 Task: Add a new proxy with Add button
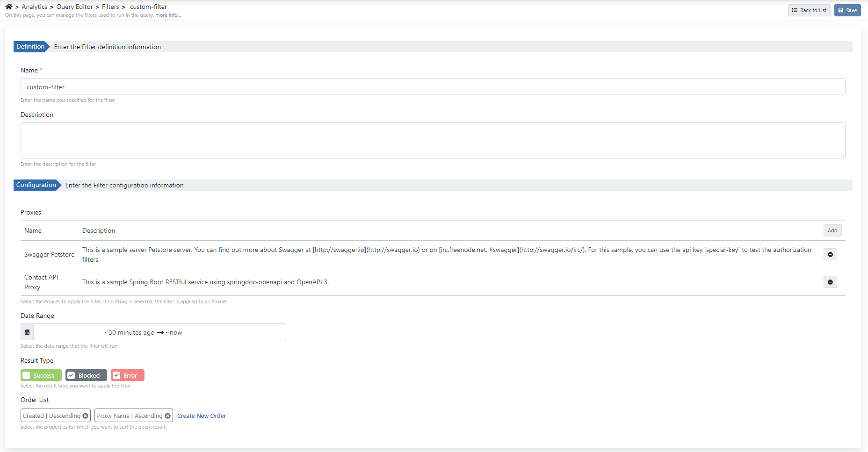pyautogui.click(x=832, y=230)
